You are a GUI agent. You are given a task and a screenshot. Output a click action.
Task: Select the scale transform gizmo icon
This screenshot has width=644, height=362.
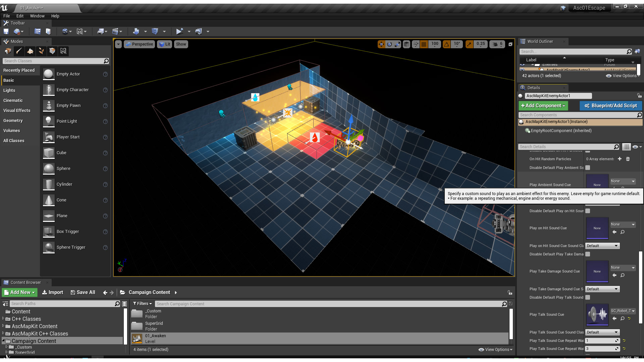pos(397,44)
